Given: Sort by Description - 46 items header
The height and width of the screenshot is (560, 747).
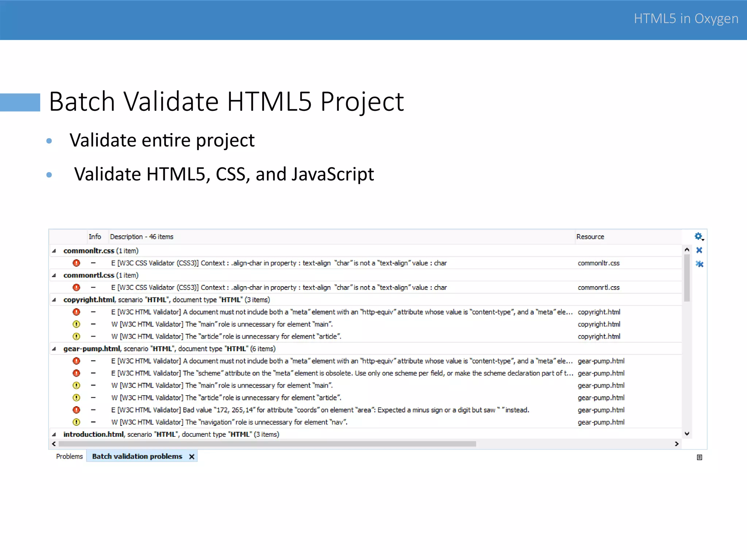Looking at the screenshot, I should [341, 237].
